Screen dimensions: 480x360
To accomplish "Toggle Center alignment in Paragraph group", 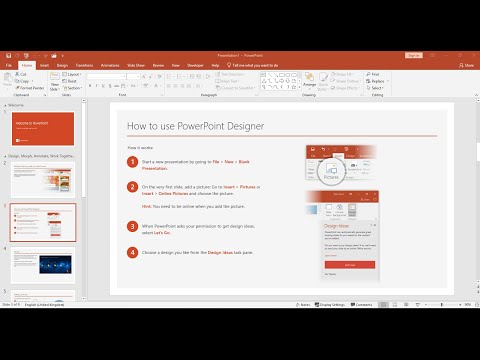I will point(175,86).
